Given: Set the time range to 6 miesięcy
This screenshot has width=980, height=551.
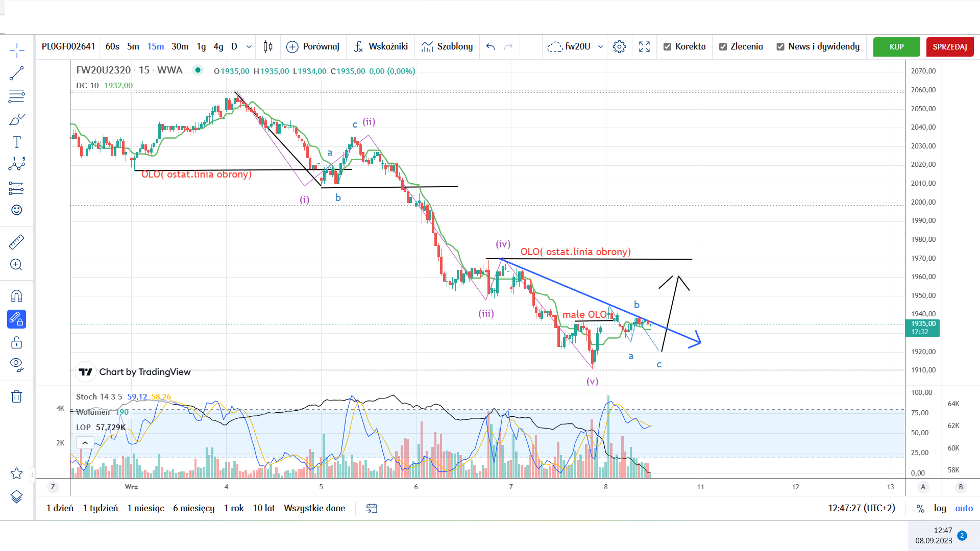Looking at the screenshot, I should [193, 509].
